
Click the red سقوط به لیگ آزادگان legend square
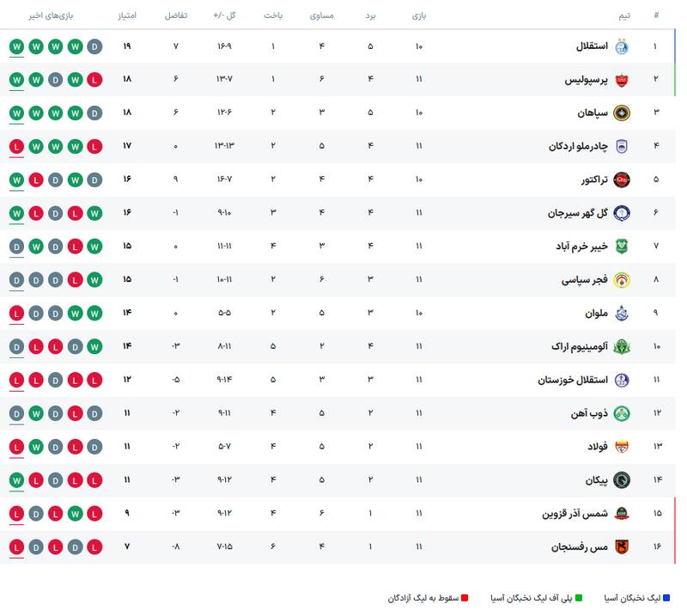(x=465, y=597)
